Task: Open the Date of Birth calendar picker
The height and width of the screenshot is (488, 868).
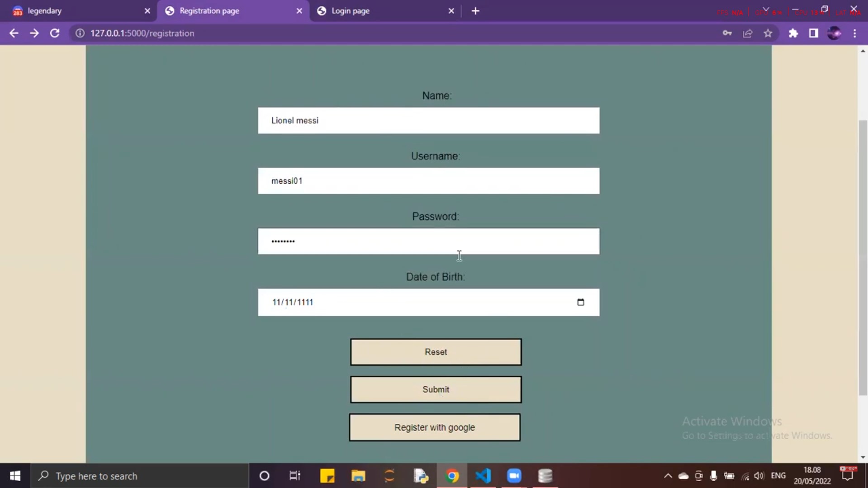Action: (x=581, y=302)
